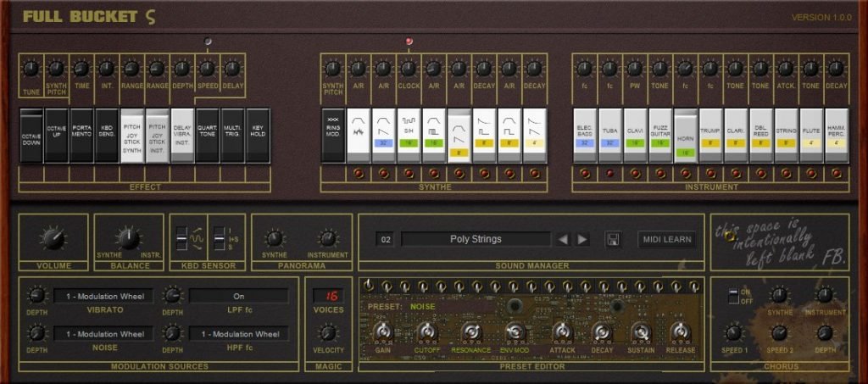This screenshot has height=384, width=868.
Task: Select the Fuzz Guitar instrument tab
Action: (x=660, y=135)
